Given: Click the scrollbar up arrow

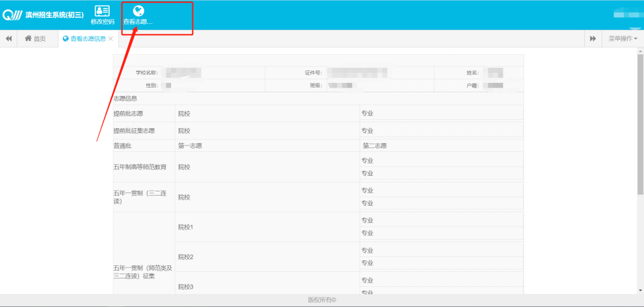Looking at the screenshot, I should coord(640,51).
